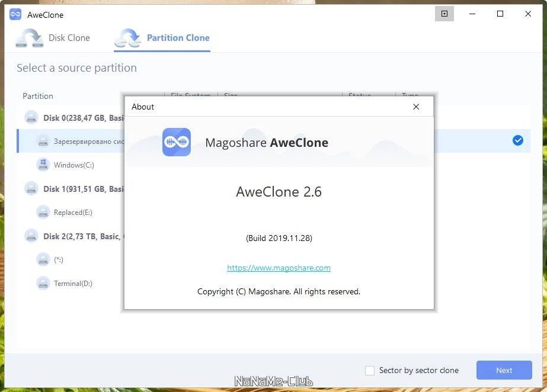The height and width of the screenshot is (392, 547).
Task: Click the Build 2019.11.28 text
Action: [x=279, y=238]
